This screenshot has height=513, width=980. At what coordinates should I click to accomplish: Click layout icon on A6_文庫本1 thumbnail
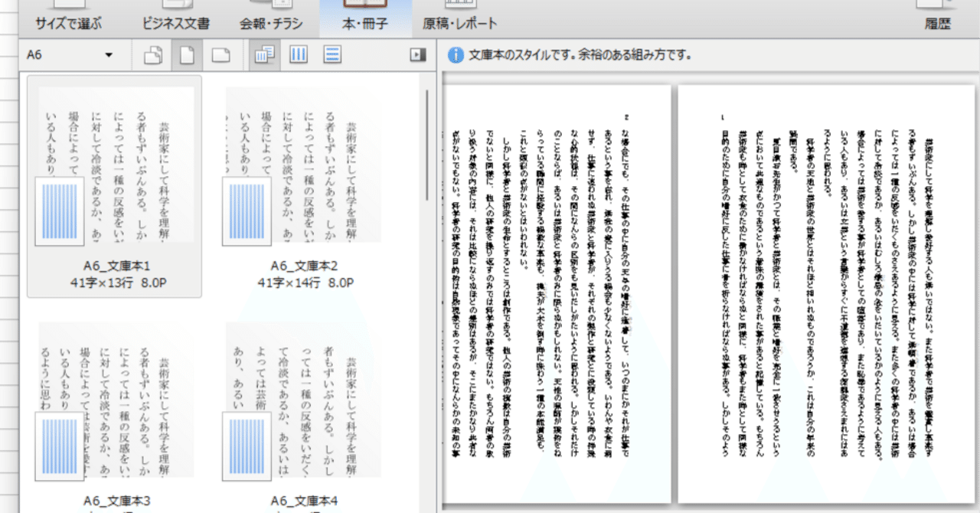tap(60, 211)
